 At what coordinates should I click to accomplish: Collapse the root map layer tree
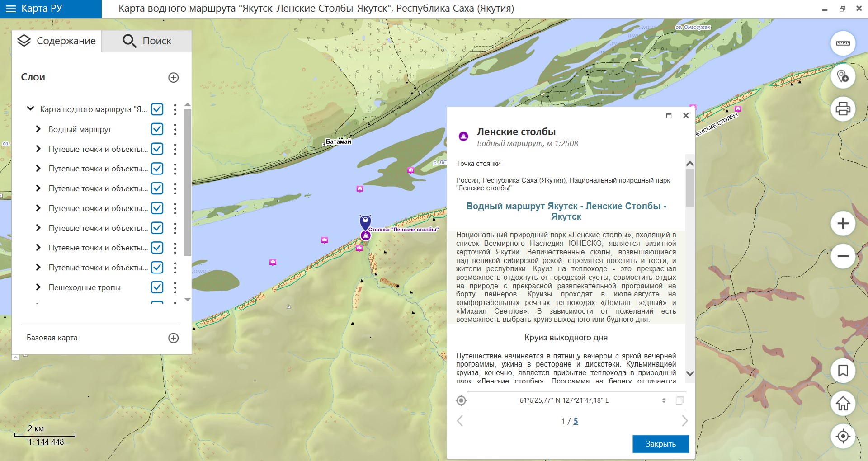pyautogui.click(x=30, y=109)
